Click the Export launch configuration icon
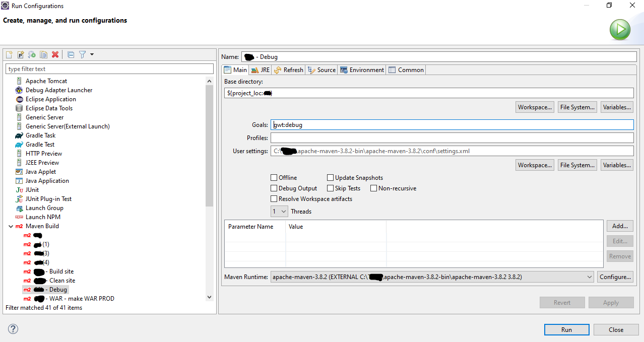Screen dimensions: 644x342 pyautogui.click(x=32, y=54)
